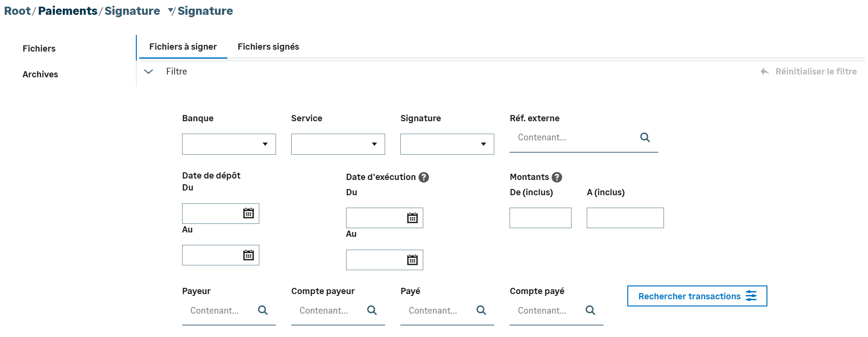This screenshot has width=868, height=337.
Task: Collapse the Filtre section chevron
Action: coord(149,72)
